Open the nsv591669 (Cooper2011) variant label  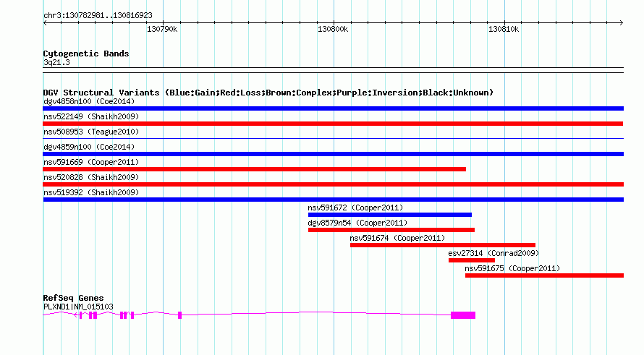[91, 162]
